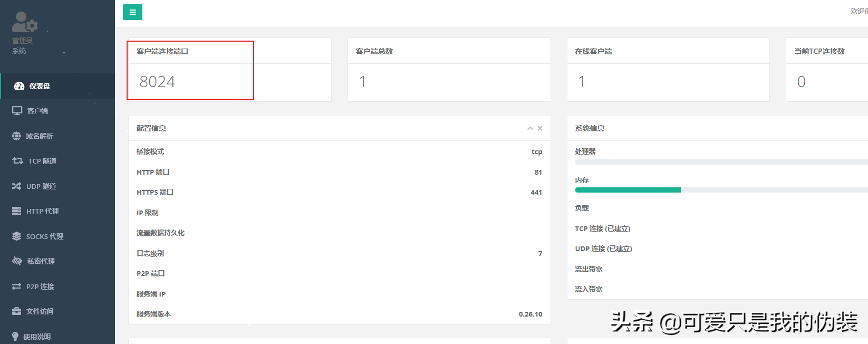
Task: Click the administrator avatar icon
Action: (x=25, y=22)
